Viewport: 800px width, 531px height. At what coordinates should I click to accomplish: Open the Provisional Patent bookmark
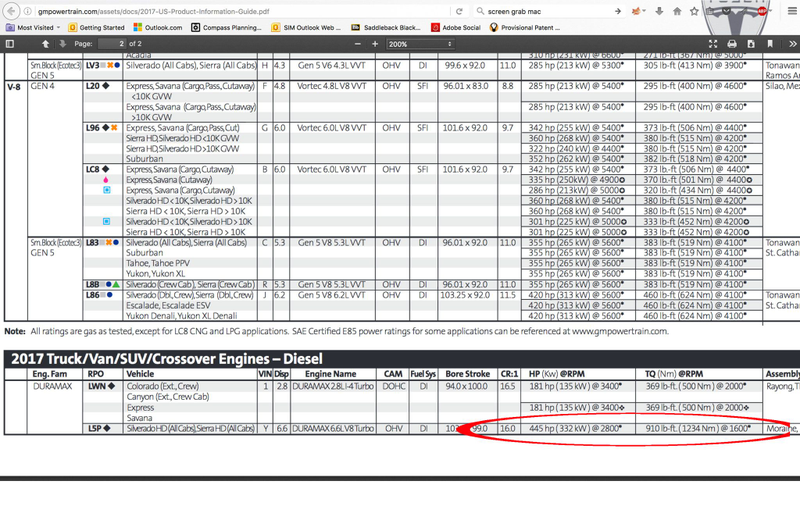coord(524,28)
